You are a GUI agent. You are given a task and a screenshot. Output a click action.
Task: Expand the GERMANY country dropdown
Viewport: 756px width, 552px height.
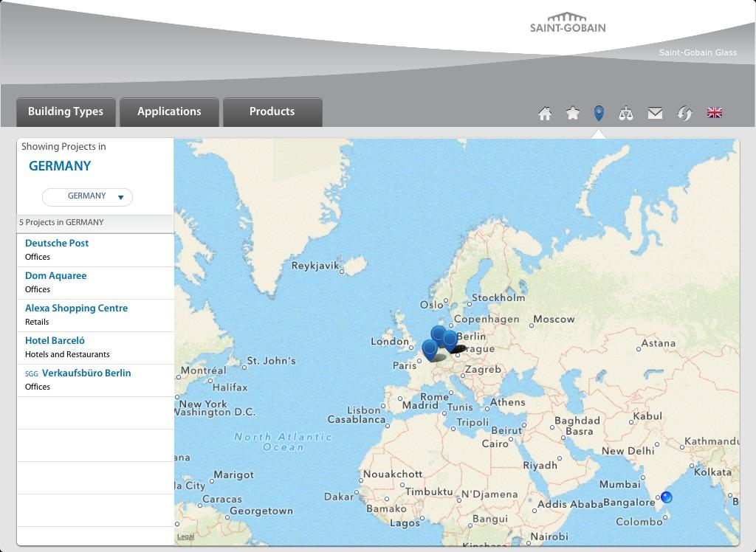tap(87, 197)
